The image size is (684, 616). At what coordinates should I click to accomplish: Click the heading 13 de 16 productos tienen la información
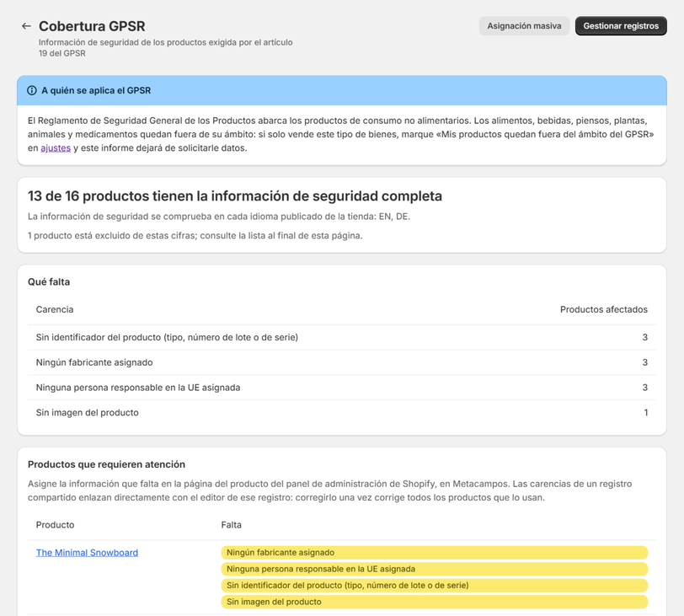[235, 196]
